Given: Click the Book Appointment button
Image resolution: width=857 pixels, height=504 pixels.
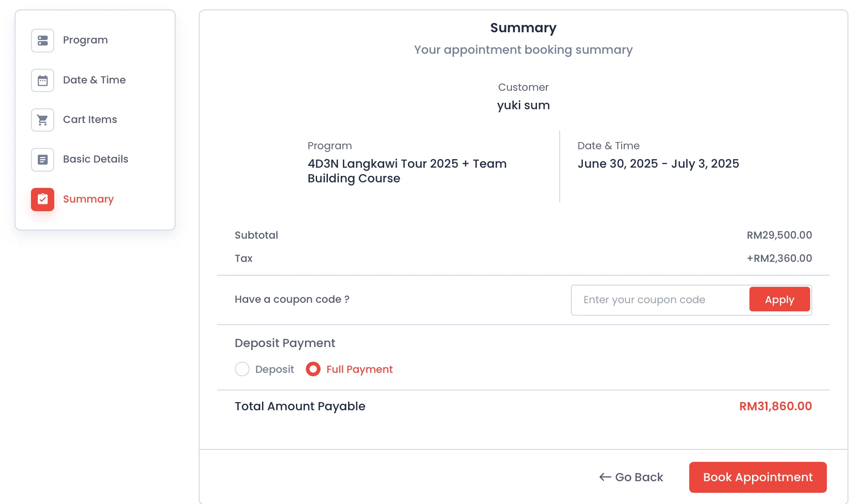Looking at the screenshot, I should pyautogui.click(x=758, y=477).
